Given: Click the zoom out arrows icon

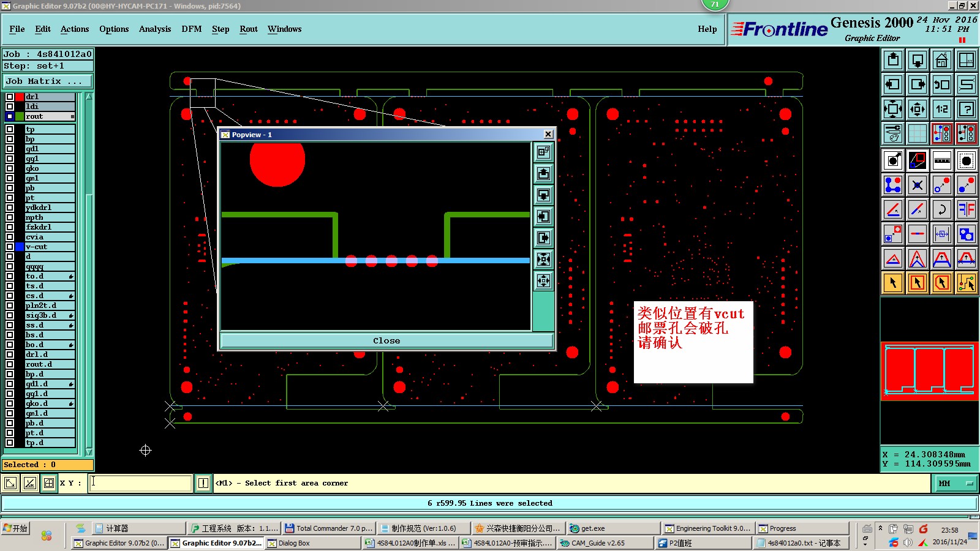Looking at the screenshot, I should (x=918, y=109).
